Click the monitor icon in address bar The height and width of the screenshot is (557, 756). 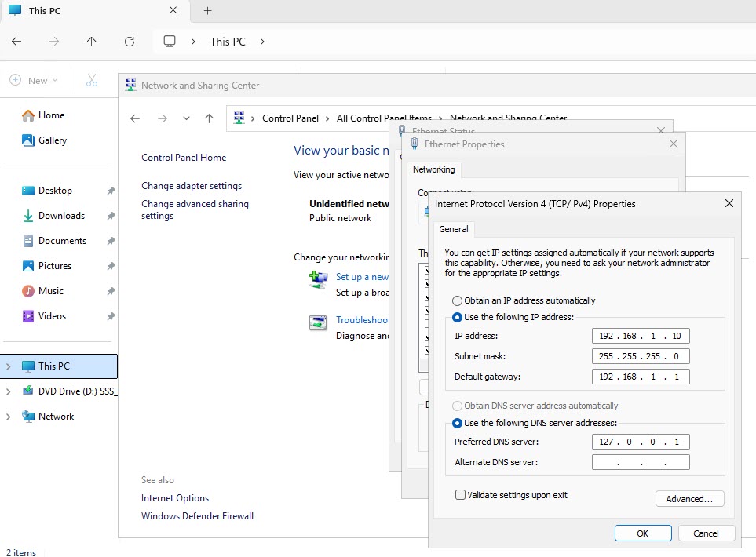click(170, 42)
